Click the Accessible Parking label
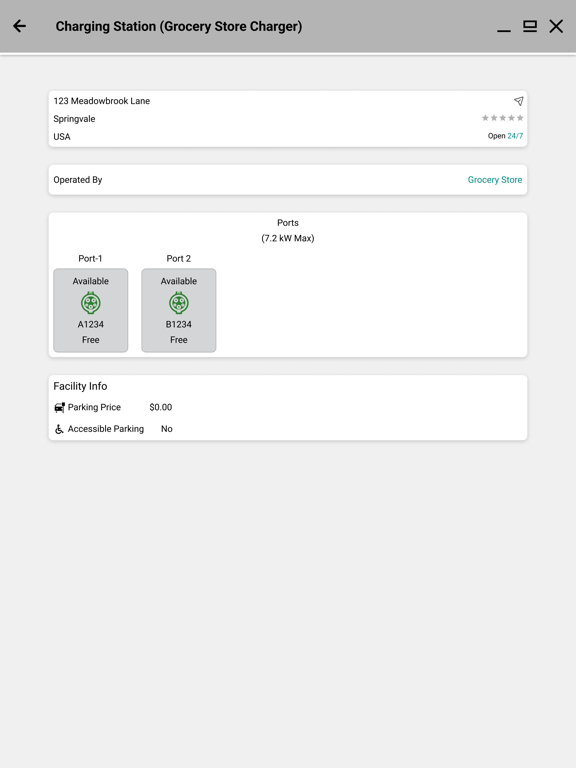This screenshot has height=768, width=576. click(106, 429)
